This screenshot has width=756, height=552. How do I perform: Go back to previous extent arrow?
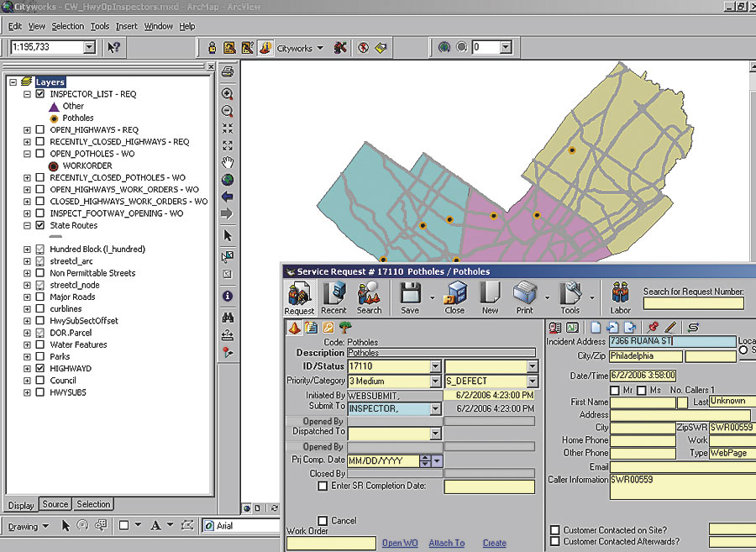(x=228, y=197)
